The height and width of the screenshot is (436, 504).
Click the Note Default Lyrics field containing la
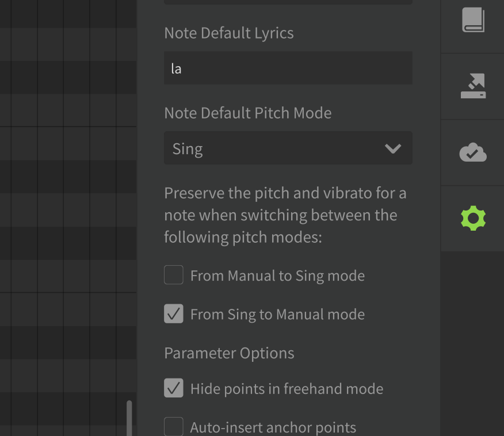click(x=288, y=68)
